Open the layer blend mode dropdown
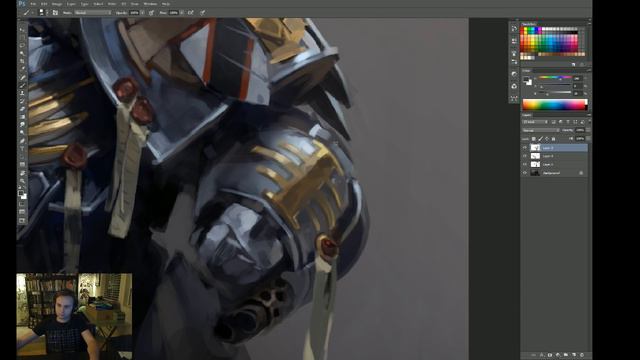The width and height of the screenshot is (640, 360). (541, 130)
